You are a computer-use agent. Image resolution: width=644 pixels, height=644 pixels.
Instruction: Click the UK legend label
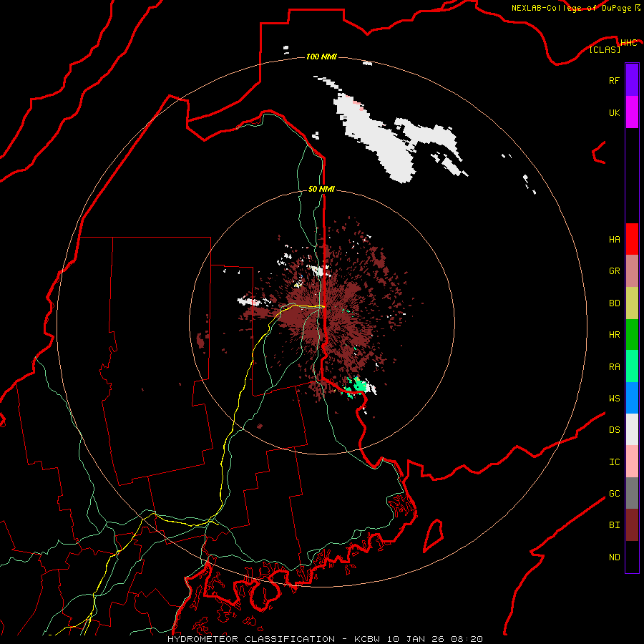(614, 112)
